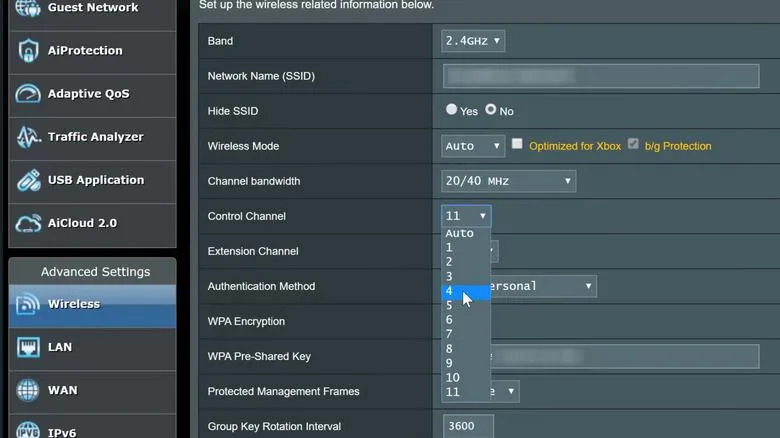Select Wireless under Advanced Settings

click(93, 306)
